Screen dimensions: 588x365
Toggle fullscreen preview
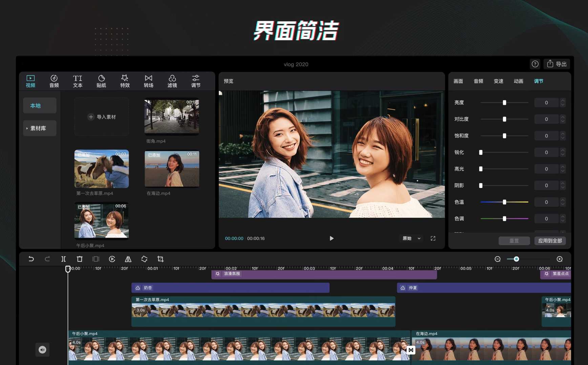coord(433,238)
